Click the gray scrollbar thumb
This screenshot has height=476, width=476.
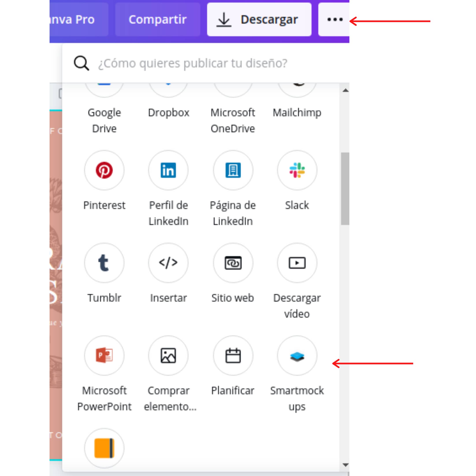pyautogui.click(x=345, y=189)
